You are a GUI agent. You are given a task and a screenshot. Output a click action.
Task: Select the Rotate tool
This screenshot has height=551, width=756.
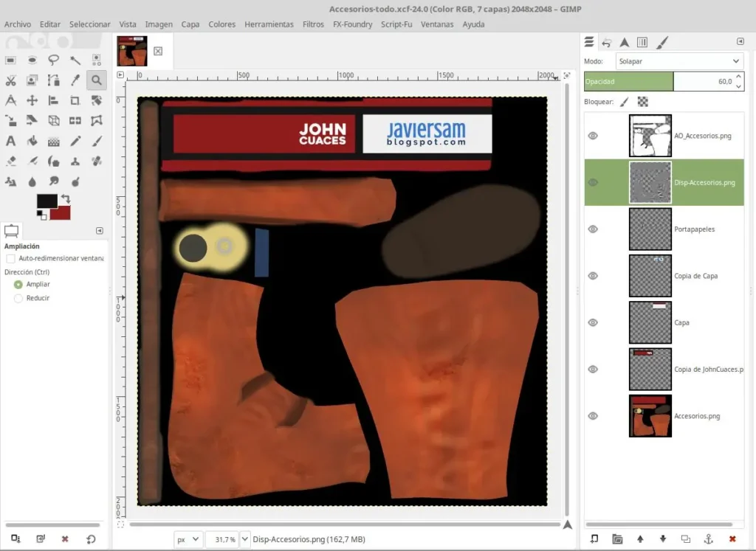(x=97, y=100)
